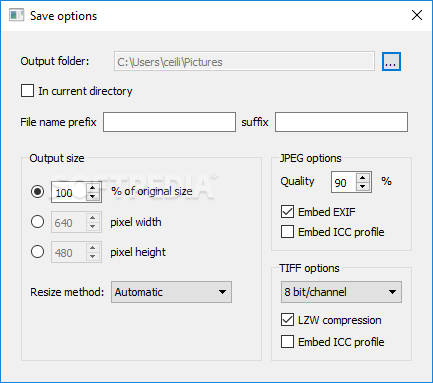Screen dimensions: 433x383
Task: Open the 8 bit/channel TIFF dropdown
Action: [x=341, y=292]
